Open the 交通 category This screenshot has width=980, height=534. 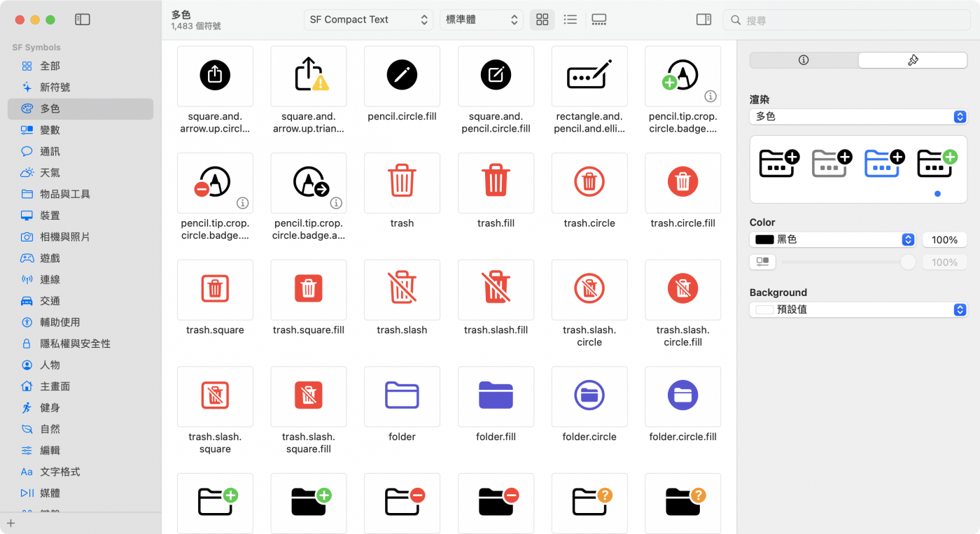pyautogui.click(x=80, y=301)
